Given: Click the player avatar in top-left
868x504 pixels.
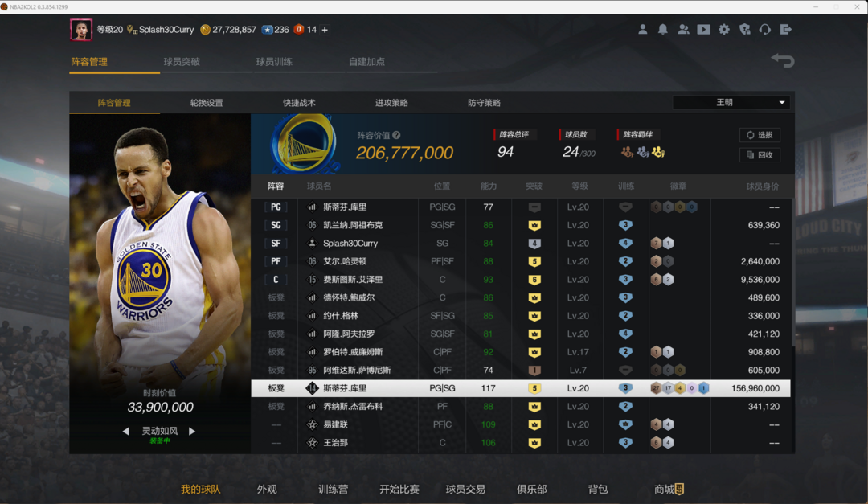Looking at the screenshot, I should [x=81, y=30].
